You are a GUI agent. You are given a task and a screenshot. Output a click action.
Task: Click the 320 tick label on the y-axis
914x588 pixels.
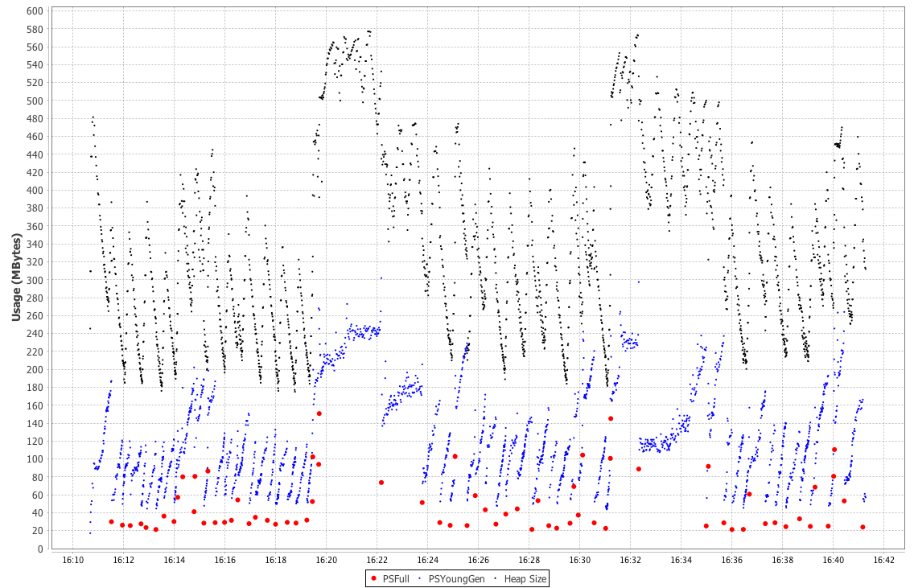pyautogui.click(x=35, y=262)
